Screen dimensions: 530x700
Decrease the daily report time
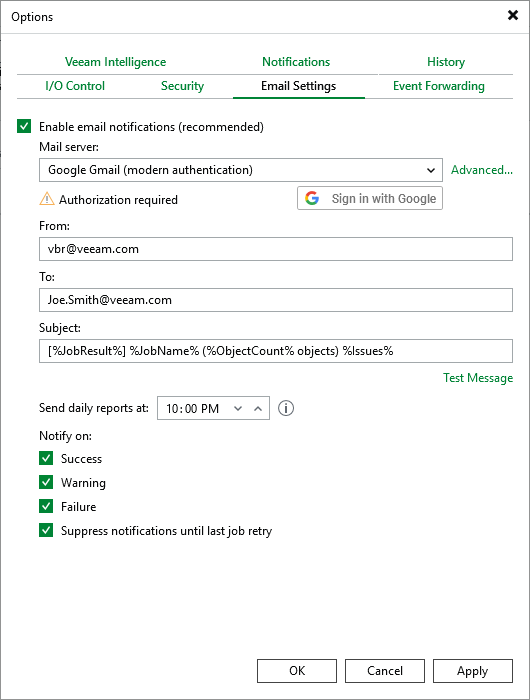click(x=238, y=408)
